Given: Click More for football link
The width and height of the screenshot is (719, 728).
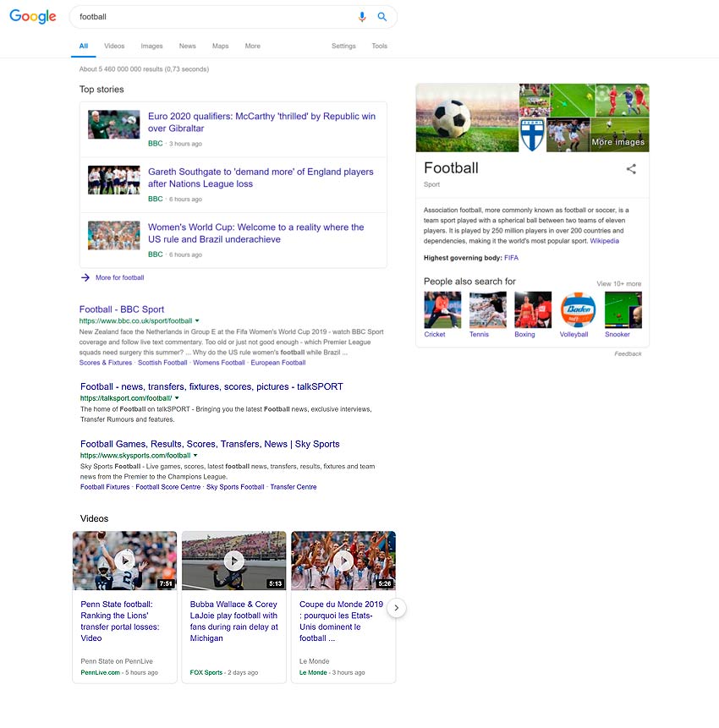Looking at the screenshot, I should tap(120, 277).
